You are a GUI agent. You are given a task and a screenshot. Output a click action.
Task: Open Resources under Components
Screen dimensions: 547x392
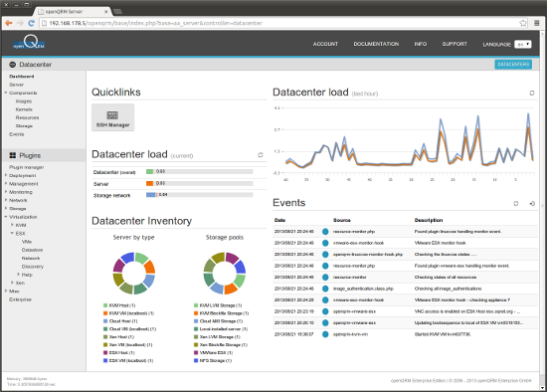pos(27,117)
